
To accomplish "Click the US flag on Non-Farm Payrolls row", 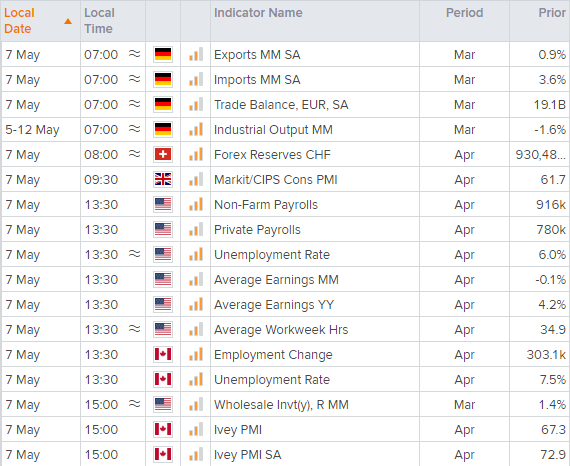I will [x=162, y=205].
